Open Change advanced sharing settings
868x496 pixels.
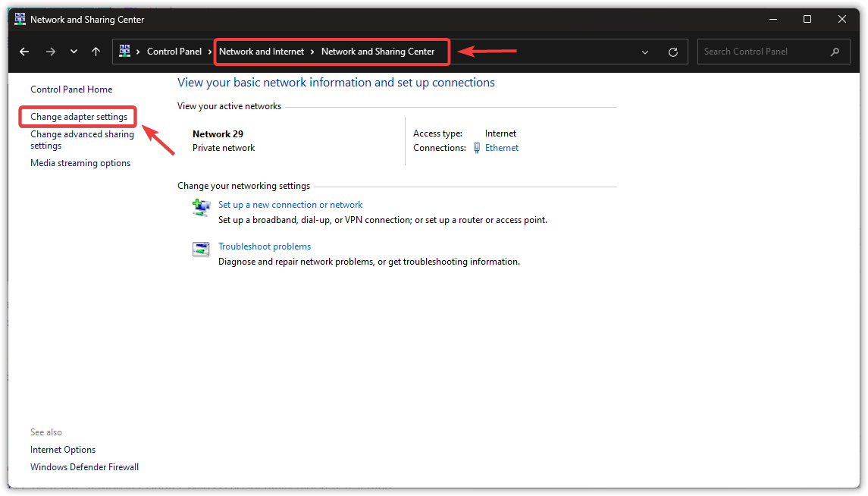pyautogui.click(x=82, y=140)
